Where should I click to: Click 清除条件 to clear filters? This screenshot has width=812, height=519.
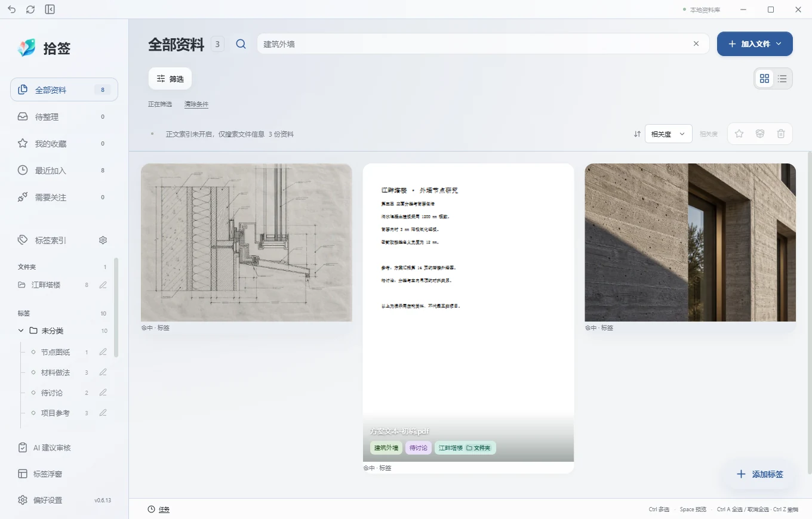tap(196, 104)
